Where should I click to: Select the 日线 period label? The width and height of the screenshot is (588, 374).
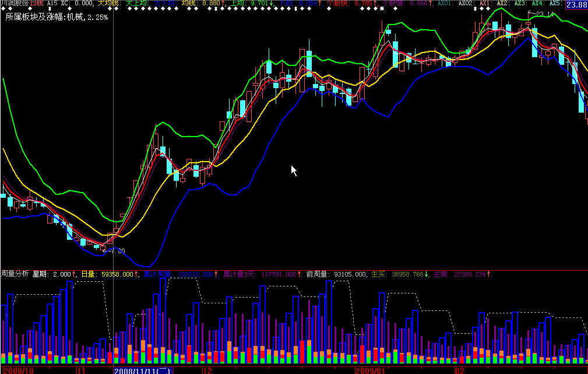click(36, 3)
